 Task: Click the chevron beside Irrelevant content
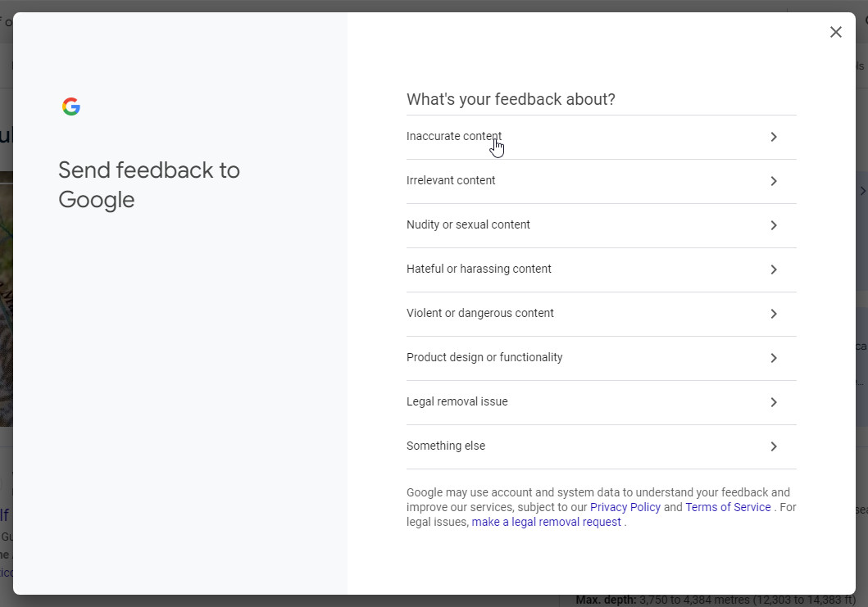click(x=773, y=181)
